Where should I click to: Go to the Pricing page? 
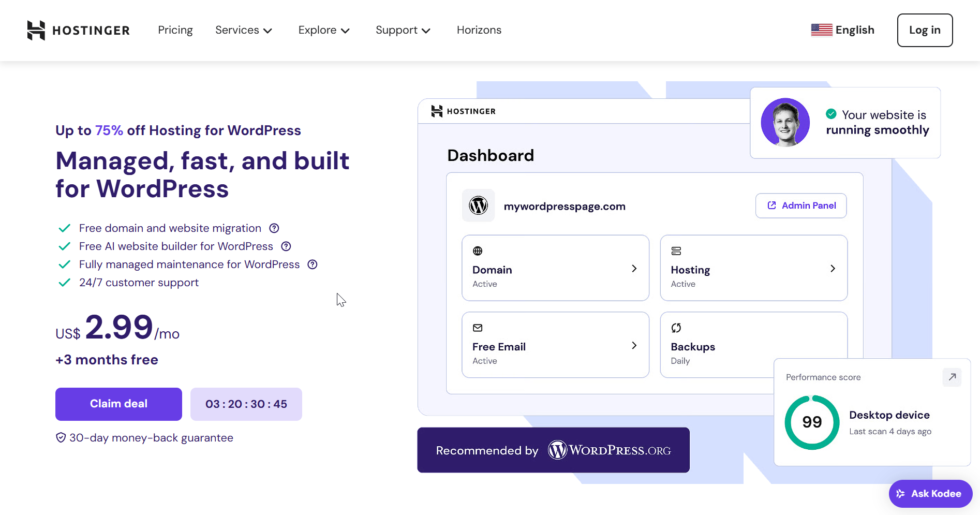click(x=175, y=30)
